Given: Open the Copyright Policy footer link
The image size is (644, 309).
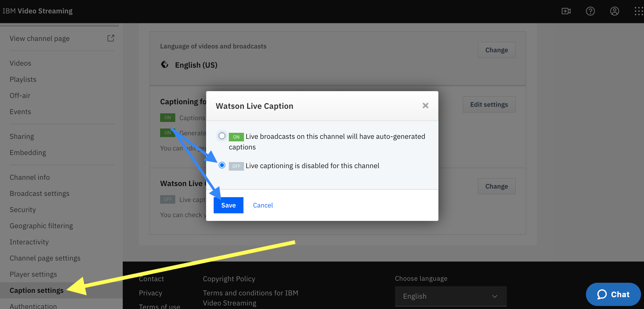Looking at the screenshot, I should 229,279.
